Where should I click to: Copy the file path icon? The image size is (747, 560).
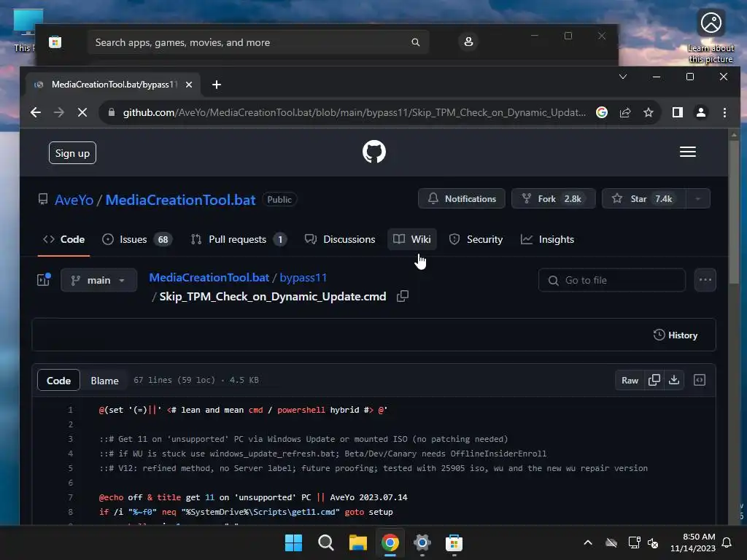(x=403, y=296)
